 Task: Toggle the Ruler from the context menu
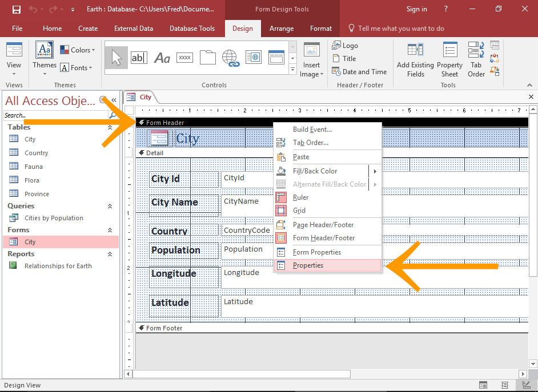300,197
